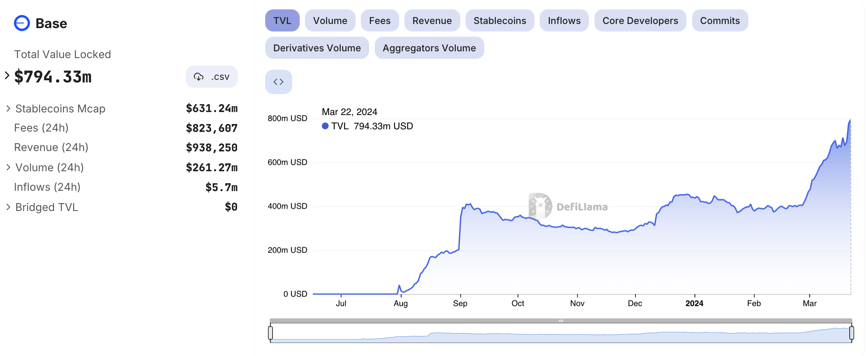This screenshot has width=868, height=356.
Task: Click the download cloud icon
Action: coord(198,77)
